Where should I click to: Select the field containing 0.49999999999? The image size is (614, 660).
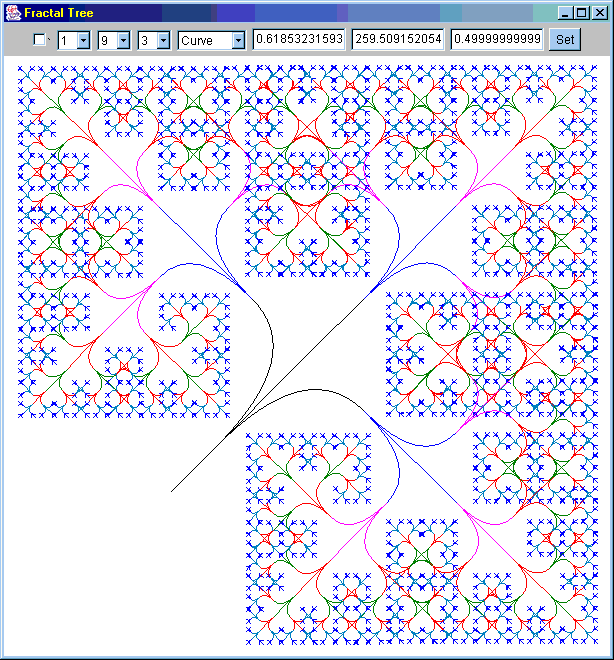tap(497, 39)
